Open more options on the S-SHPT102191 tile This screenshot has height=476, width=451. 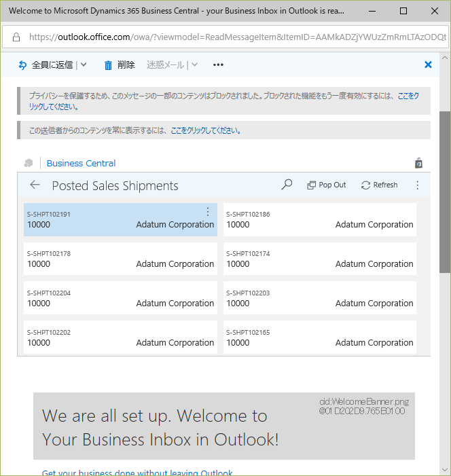(x=208, y=212)
